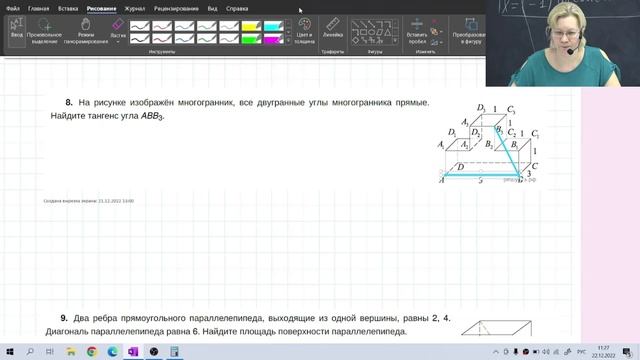Viewport: 640px width, 360px height.
Task: Pick the black pen in the top row
Action: 140,26
